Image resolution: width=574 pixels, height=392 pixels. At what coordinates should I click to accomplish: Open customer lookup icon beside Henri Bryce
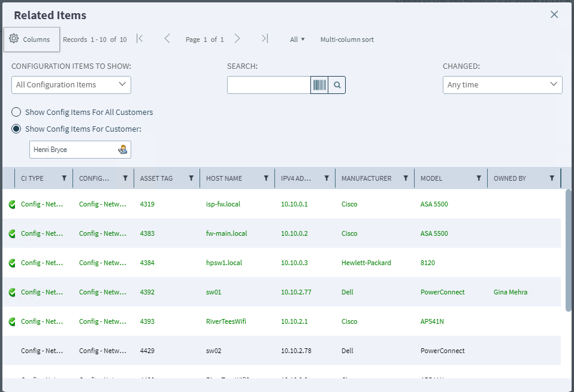tap(123, 150)
